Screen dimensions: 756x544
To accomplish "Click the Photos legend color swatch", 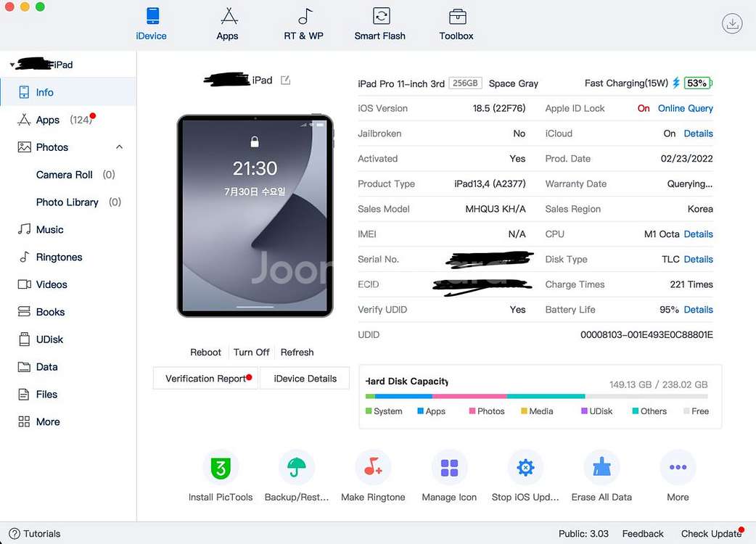I will [x=472, y=411].
